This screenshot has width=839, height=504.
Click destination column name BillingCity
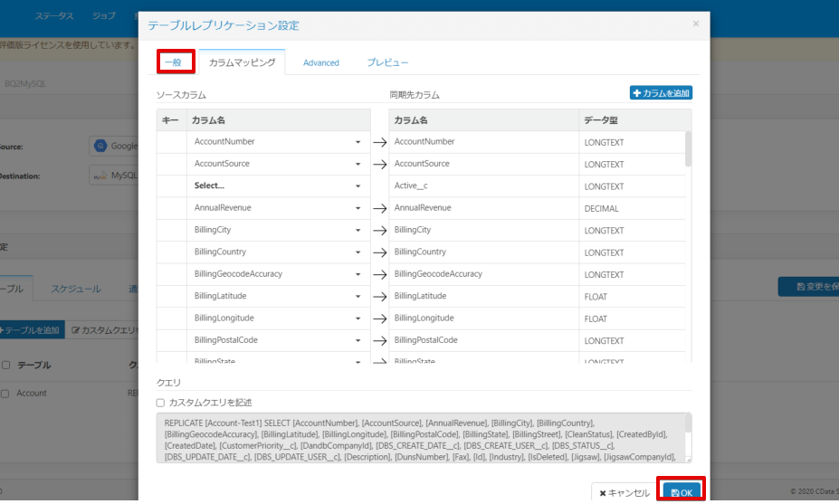coord(413,230)
